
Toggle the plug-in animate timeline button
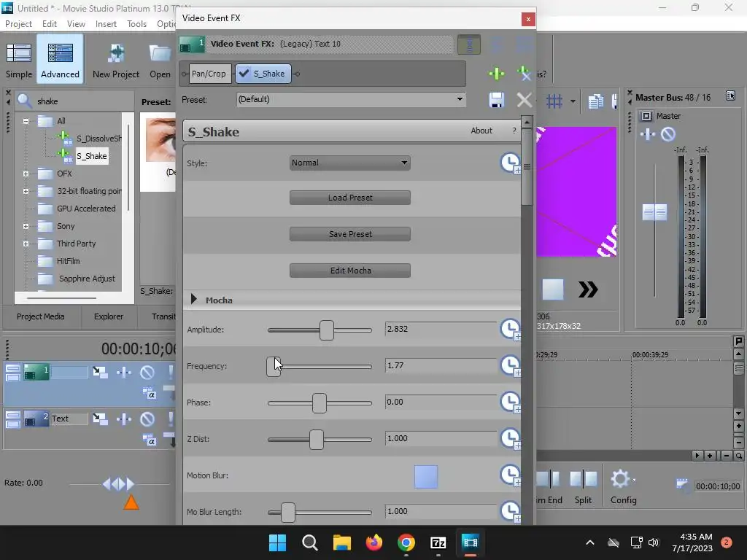(x=469, y=44)
